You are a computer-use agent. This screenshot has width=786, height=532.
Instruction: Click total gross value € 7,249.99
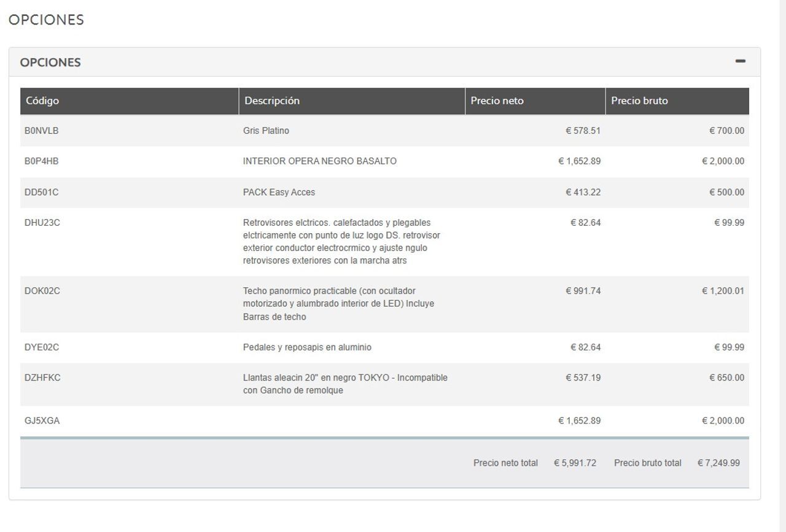click(718, 463)
